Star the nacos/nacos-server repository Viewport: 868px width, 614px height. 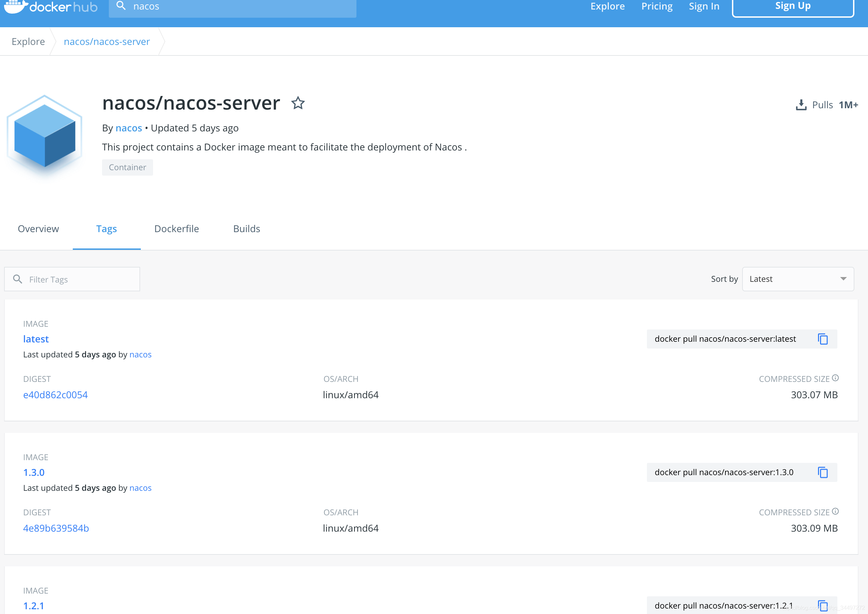[x=298, y=103]
